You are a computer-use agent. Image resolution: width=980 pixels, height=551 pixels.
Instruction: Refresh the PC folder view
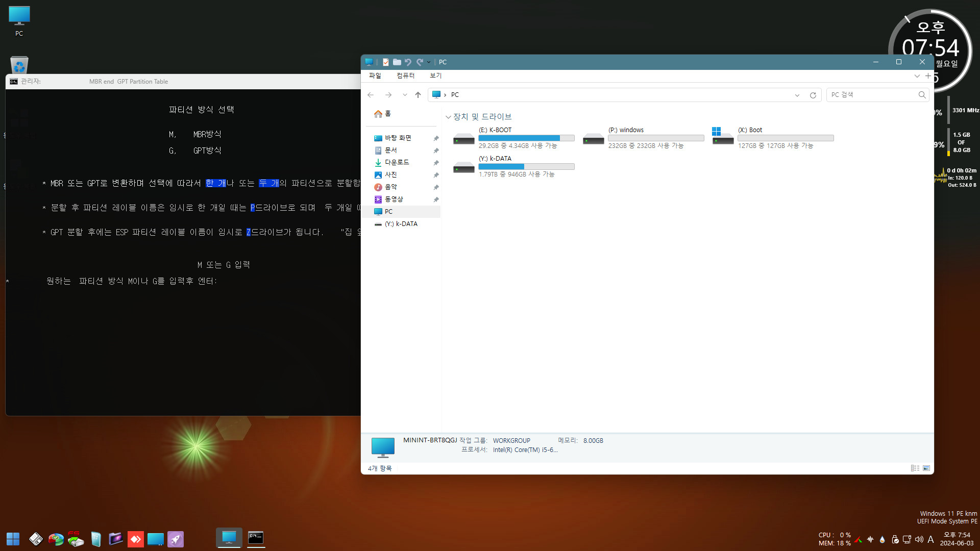(813, 95)
